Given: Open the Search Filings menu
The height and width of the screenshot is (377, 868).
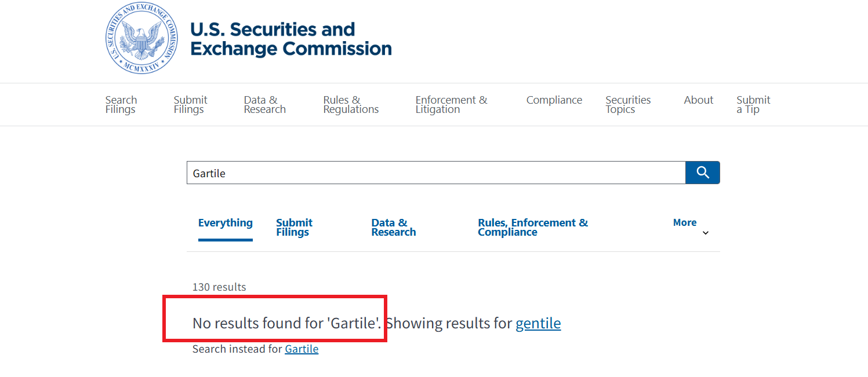Looking at the screenshot, I should click(x=121, y=105).
